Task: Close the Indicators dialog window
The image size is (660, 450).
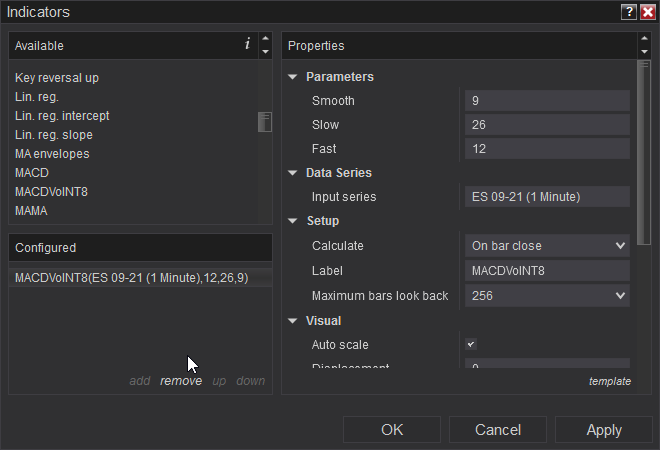Action: click(647, 12)
